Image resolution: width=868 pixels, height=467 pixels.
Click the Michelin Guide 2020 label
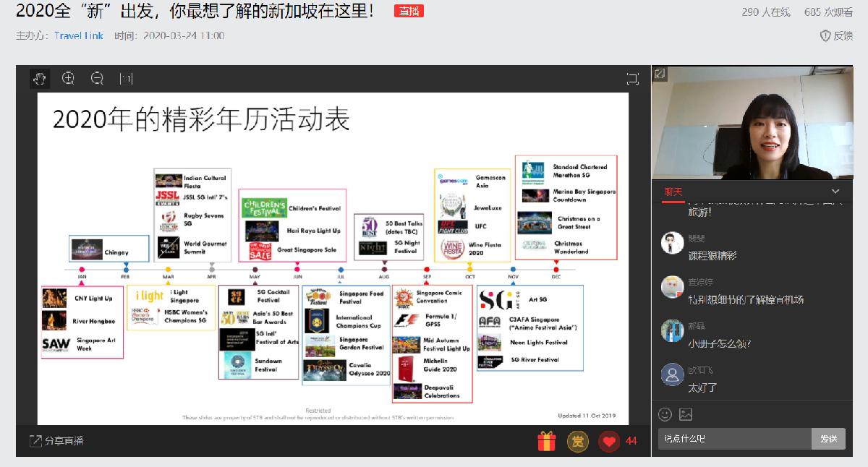point(441,365)
